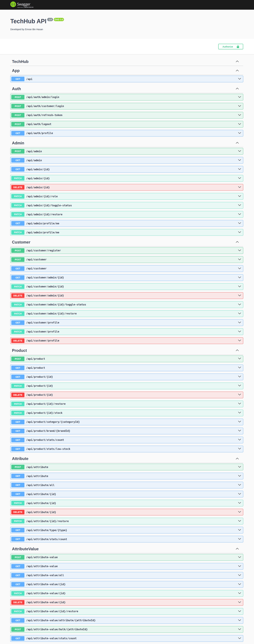Click GET badge for /api/attribute/all

[18, 485]
